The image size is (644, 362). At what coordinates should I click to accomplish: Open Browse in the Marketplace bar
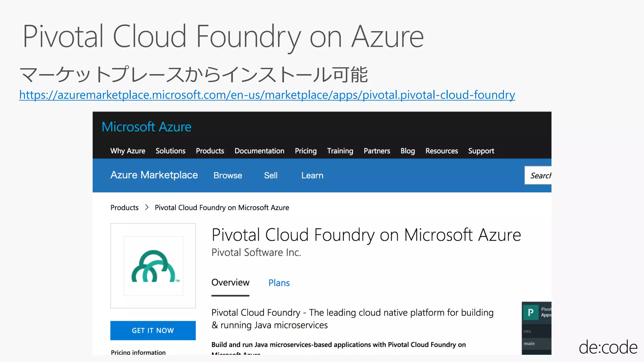coord(228,175)
